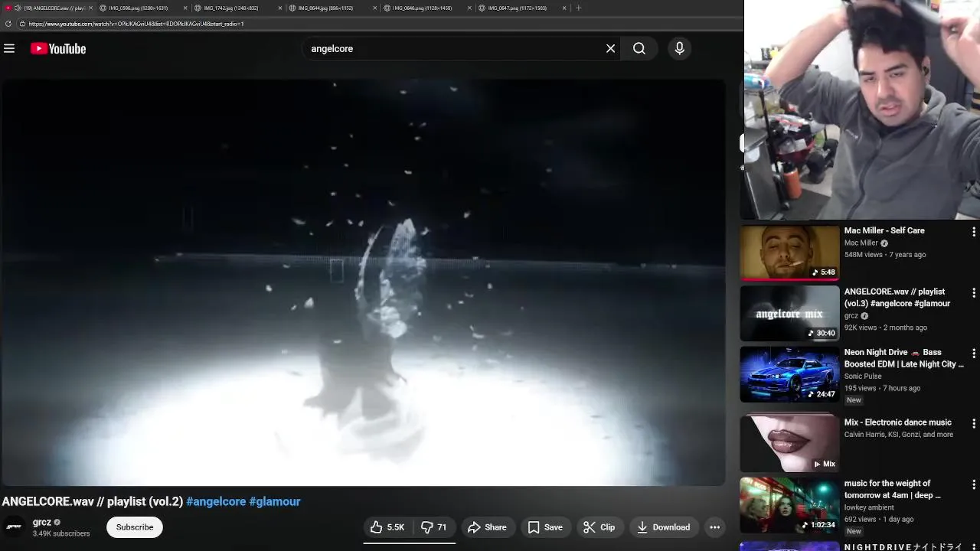
Task: Click the magnifier search button
Action: [x=639, y=48]
